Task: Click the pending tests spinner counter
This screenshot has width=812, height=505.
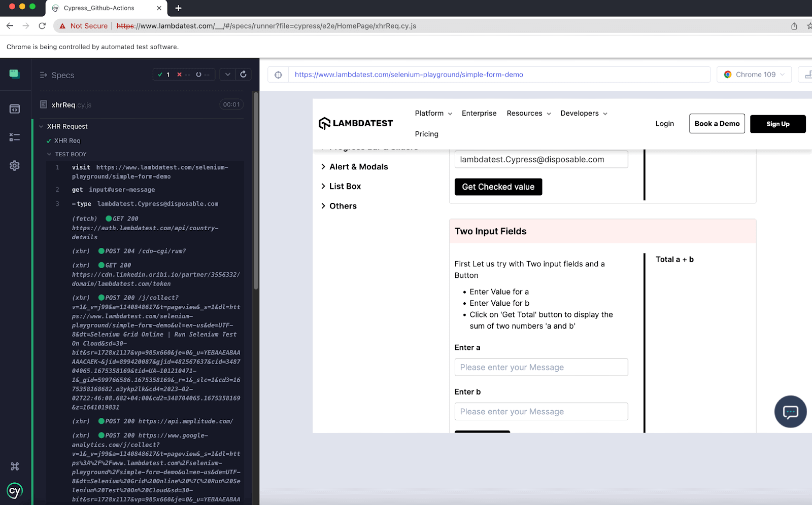Action: 202,75
